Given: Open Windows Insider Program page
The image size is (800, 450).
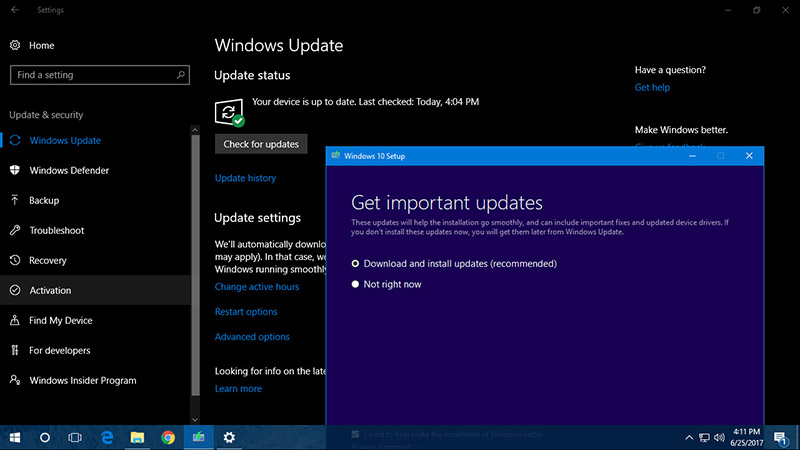Looking at the screenshot, I should click(x=83, y=381).
